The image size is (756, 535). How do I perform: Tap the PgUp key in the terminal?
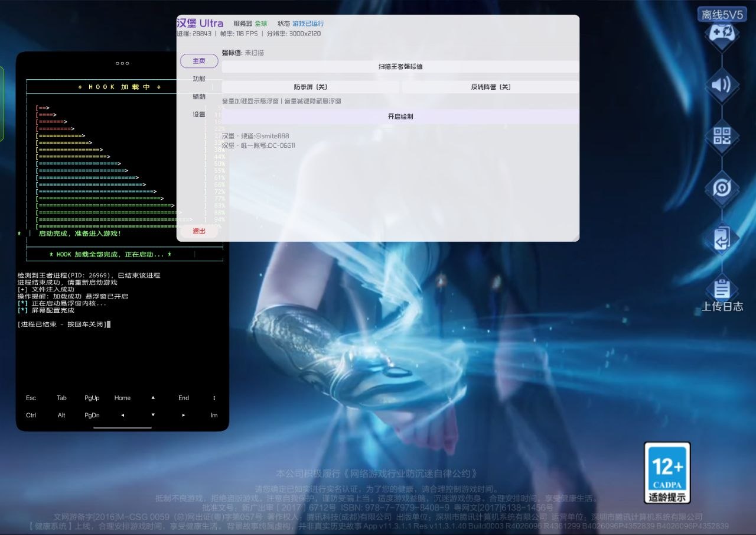[x=92, y=398]
